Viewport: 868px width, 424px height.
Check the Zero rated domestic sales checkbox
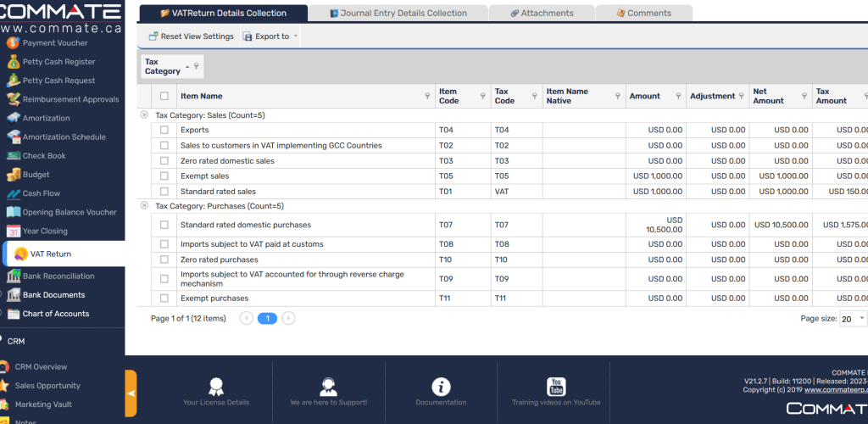point(164,161)
